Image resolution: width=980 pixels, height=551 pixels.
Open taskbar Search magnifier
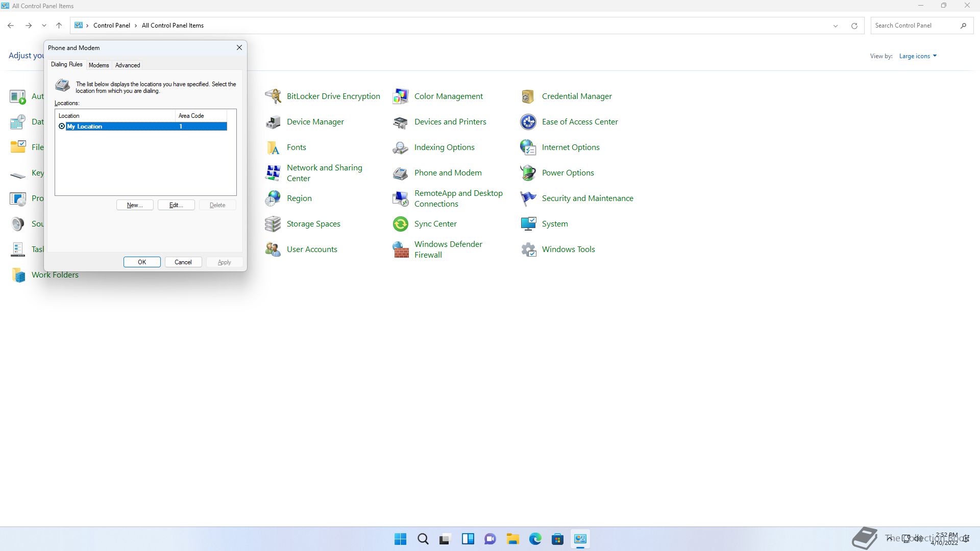click(423, 539)
